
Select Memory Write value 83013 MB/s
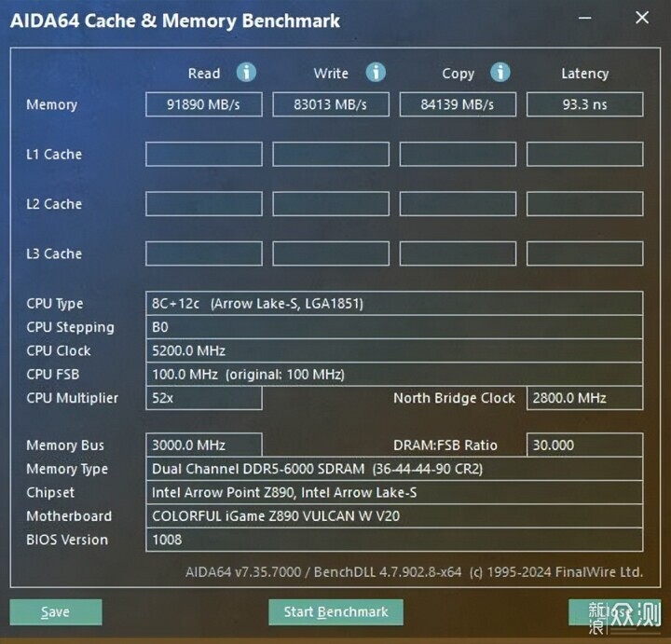tap(331, 104)
